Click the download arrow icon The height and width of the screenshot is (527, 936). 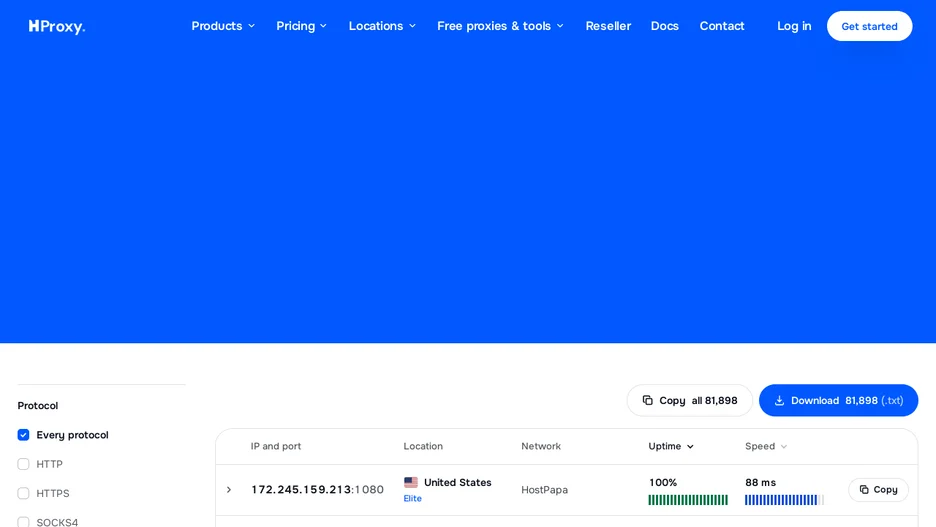pos(779,400)
